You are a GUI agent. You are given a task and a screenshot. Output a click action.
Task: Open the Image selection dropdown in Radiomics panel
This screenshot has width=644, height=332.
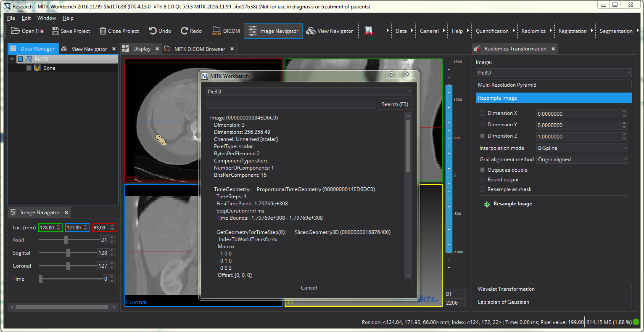click(x=554, y=73)
